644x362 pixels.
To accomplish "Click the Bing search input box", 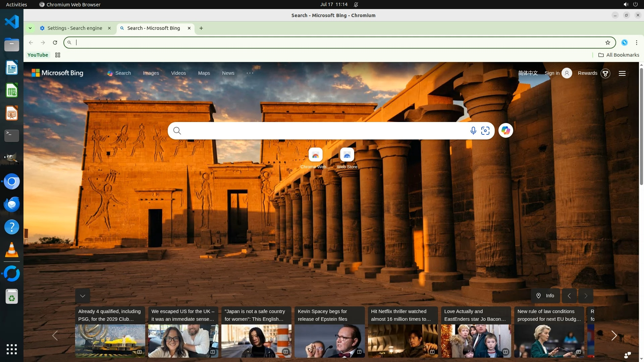I will pos(322,131).
